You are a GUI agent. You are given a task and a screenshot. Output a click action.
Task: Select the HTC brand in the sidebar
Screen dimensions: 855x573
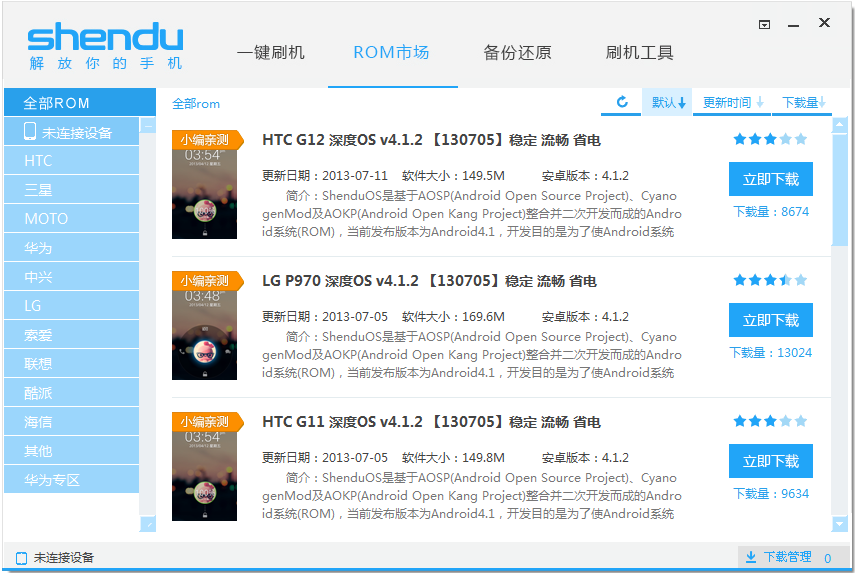coord(70,161)
